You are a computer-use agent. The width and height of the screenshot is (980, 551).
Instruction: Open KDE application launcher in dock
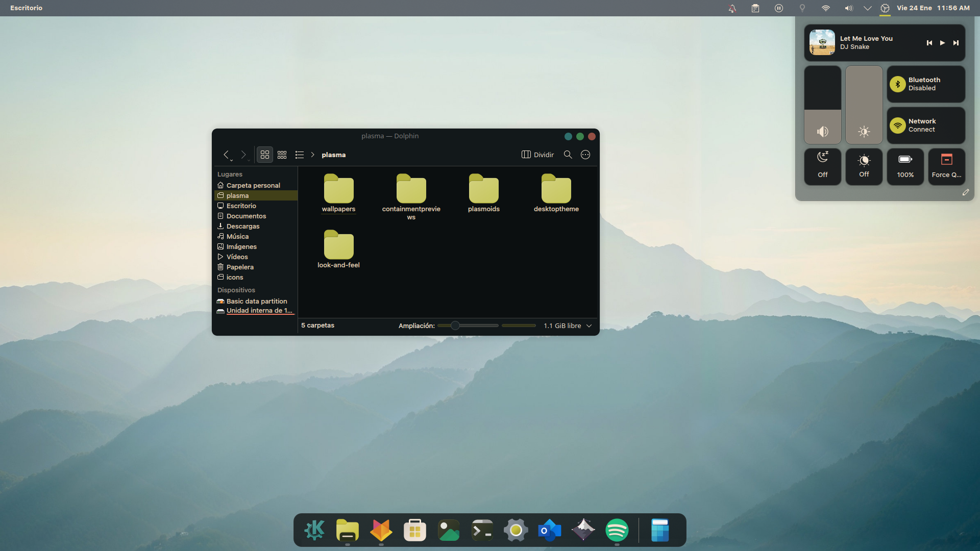[x=314, y=530]
